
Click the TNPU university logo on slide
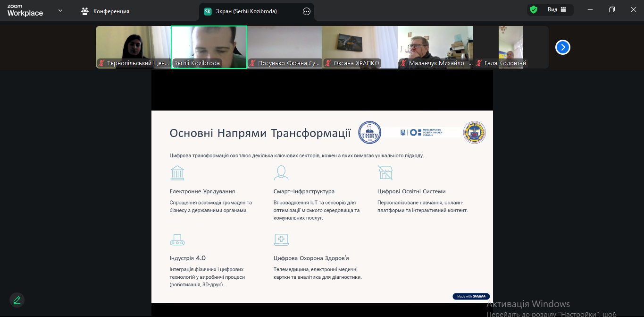[x=369, y=133]
